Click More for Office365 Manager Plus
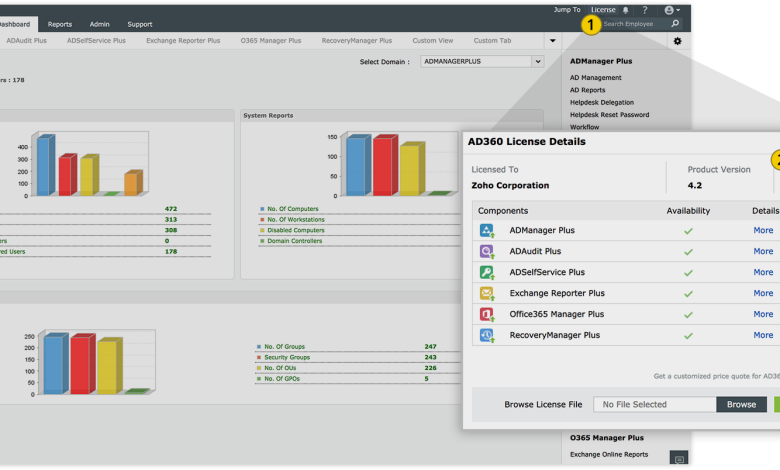This screenshot has width=780, height=470. click(763, 314)
